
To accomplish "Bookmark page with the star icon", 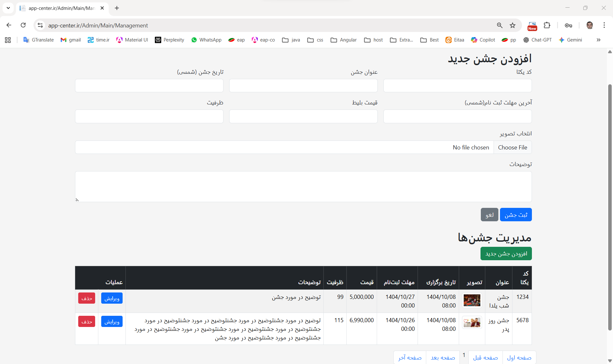I will [512, 25].
